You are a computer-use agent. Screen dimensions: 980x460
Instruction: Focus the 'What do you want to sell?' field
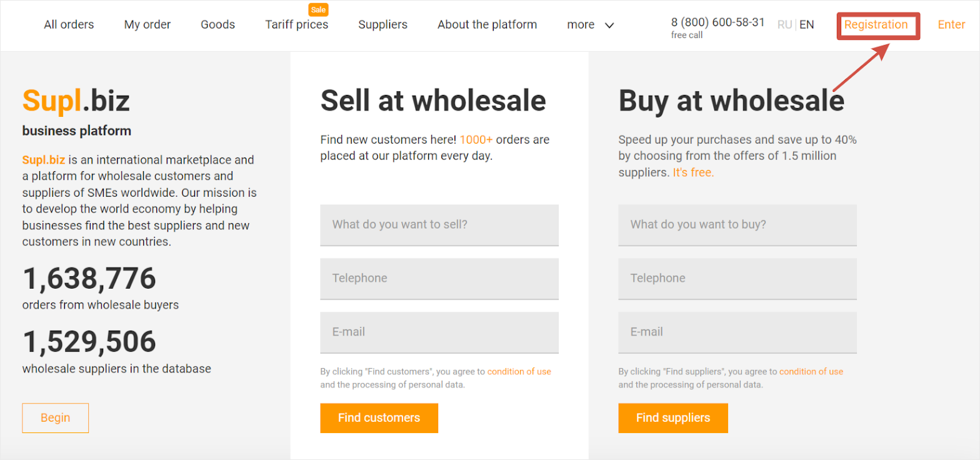point(439,224)
